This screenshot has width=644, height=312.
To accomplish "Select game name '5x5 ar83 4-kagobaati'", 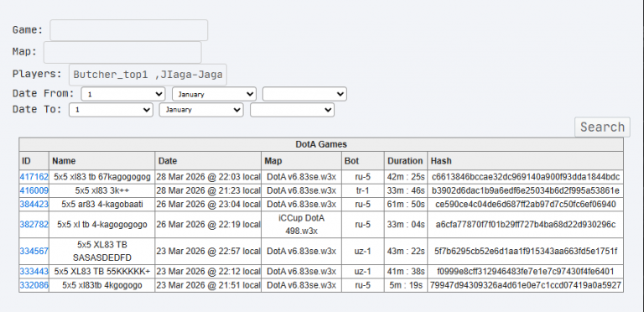I will [101, 204].
